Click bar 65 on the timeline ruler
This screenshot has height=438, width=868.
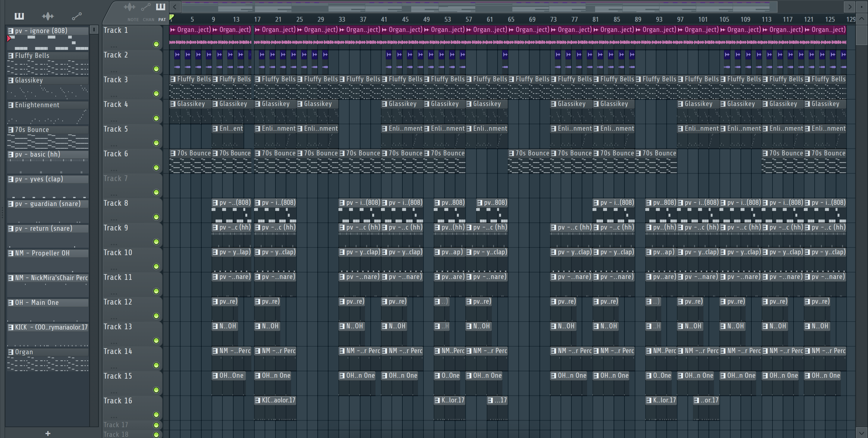coord(511,19)
